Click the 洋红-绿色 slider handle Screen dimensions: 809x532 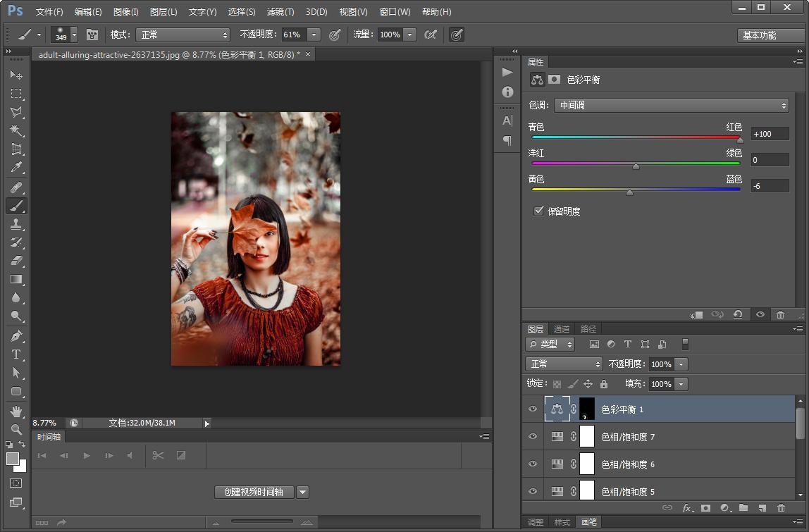pos(636,166)
